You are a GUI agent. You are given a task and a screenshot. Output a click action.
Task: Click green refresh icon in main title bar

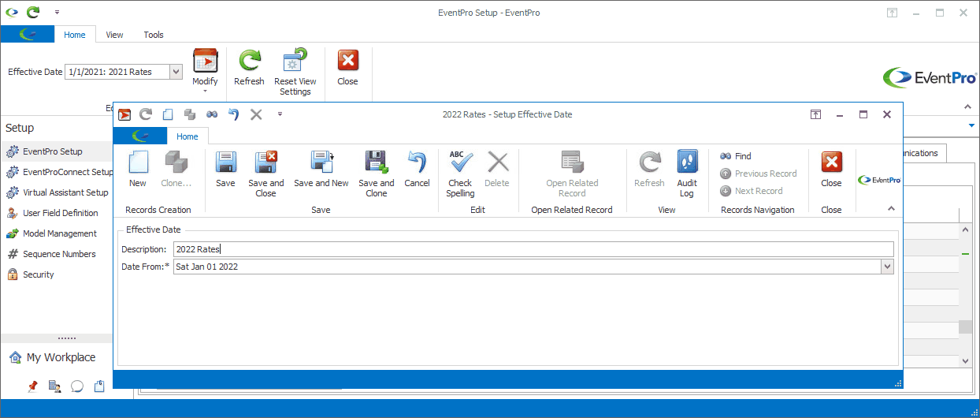32,13
